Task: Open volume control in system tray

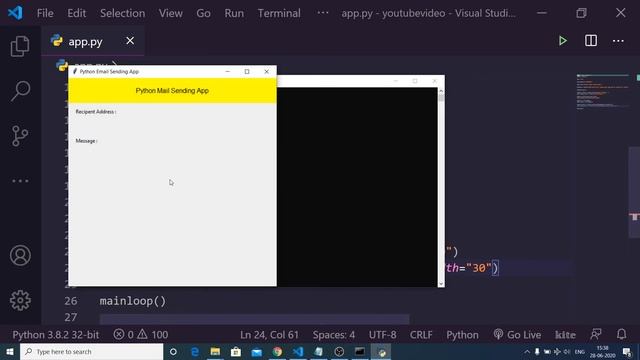Action: tap(567, 352)
